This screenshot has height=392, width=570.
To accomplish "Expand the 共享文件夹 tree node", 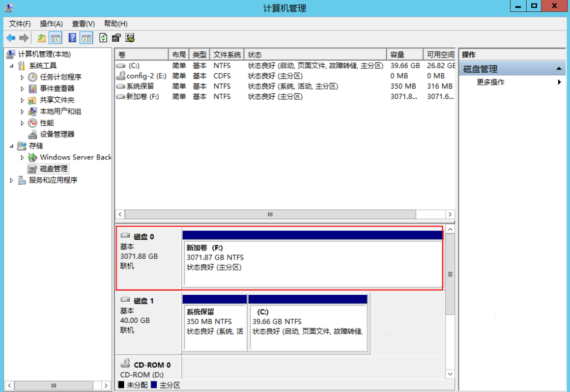I will tap(22, 100).
